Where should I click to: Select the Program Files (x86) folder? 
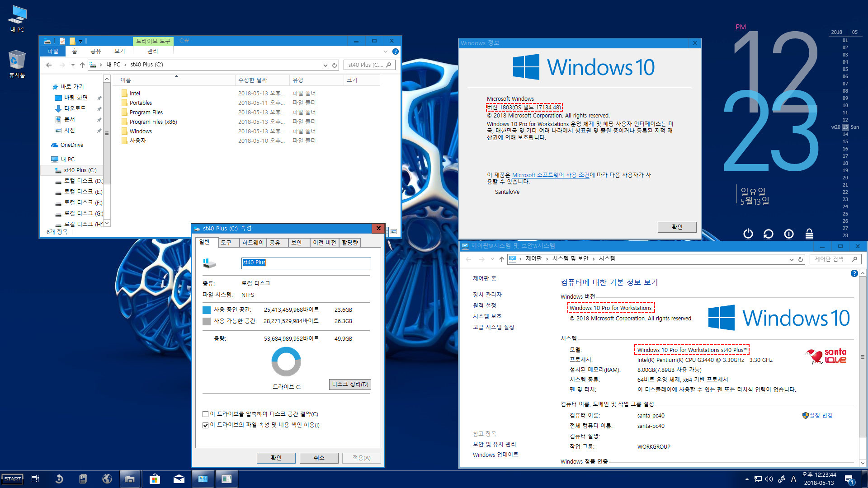(x=153, y=122)
